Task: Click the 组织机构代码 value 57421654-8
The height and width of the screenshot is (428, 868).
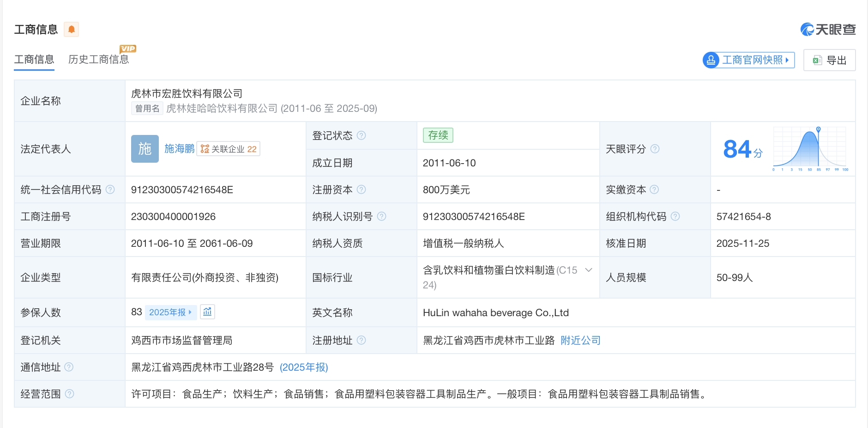Action: coord(744,217)
